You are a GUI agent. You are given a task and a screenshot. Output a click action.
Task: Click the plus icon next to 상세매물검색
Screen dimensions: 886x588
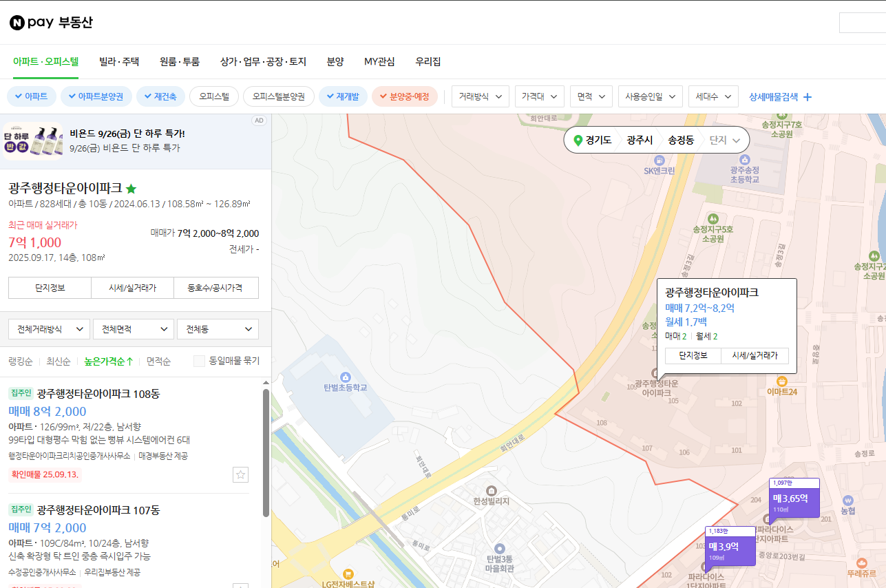point(808,97)
